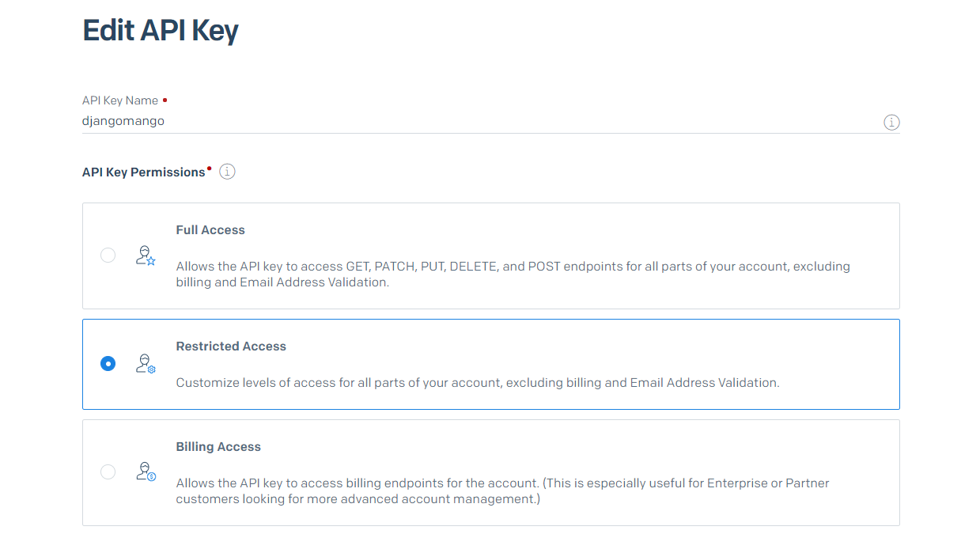Image resolution: width=980 pixels, height=534 pixels.
Task: Click the user-with-dollar icon for Billing Access
Action: click(x=146, y=472)
